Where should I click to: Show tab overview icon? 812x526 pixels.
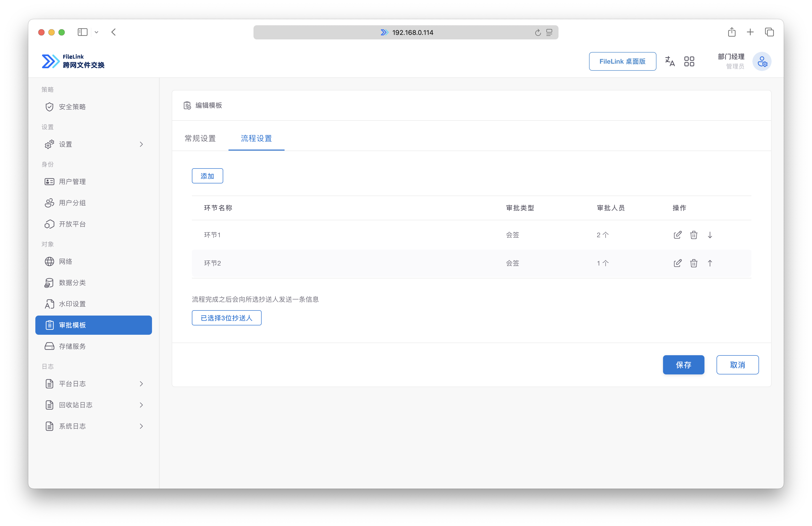pos(769,32)
